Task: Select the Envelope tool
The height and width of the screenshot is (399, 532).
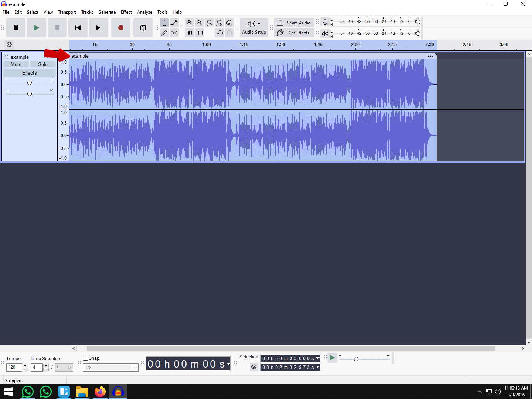Action: tap(174, 23)
